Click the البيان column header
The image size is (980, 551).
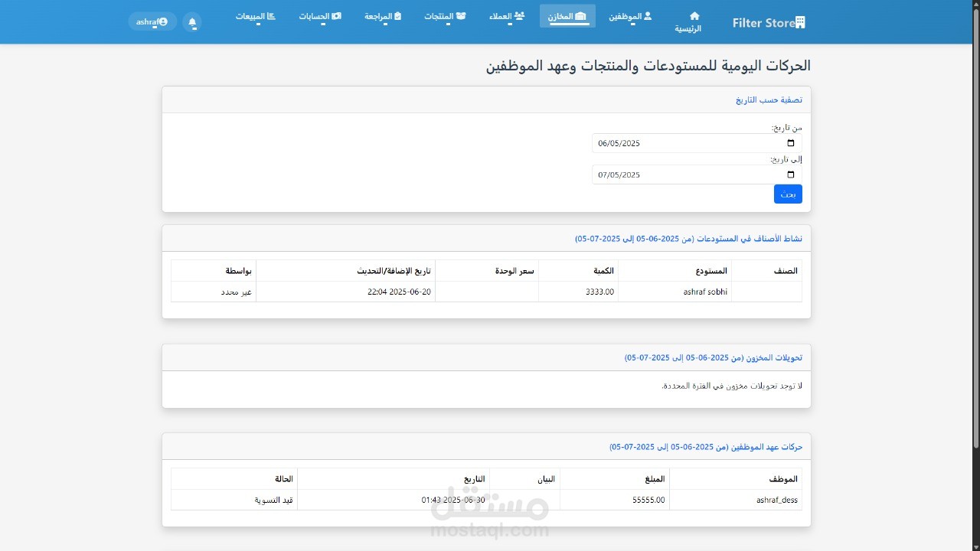[524, 479]
